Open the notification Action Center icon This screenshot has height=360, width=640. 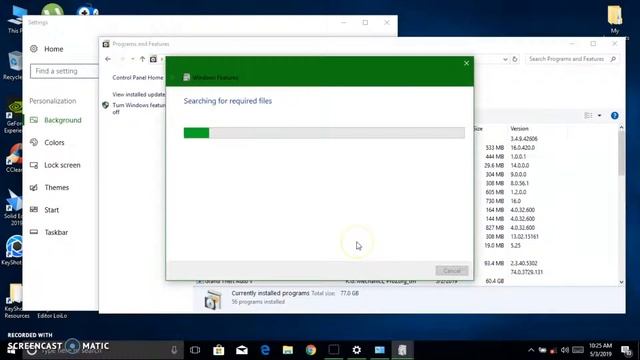click(x=626, y=350)
